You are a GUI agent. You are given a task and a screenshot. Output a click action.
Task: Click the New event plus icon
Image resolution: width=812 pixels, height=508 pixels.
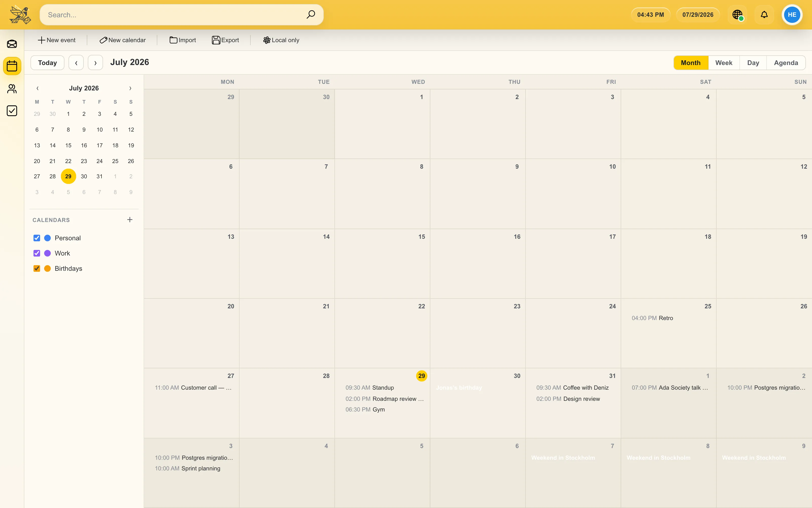click(41, 40)
